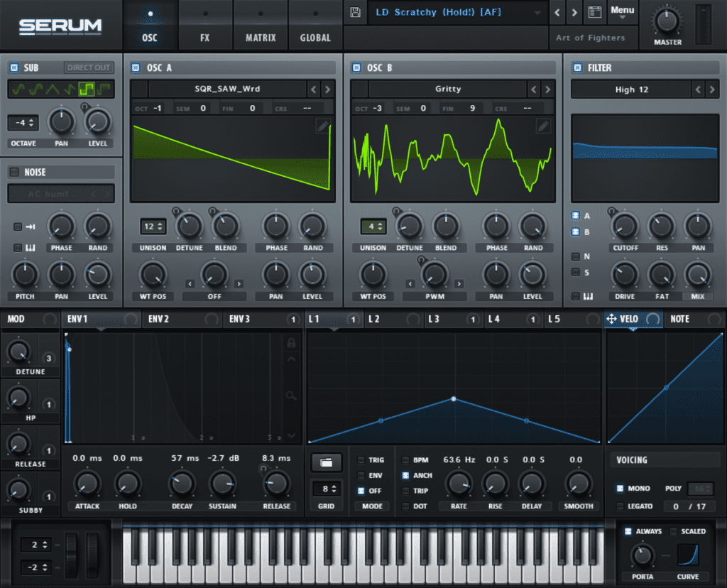Open the Menu button

pyautogui.click(x=623, y=11)
